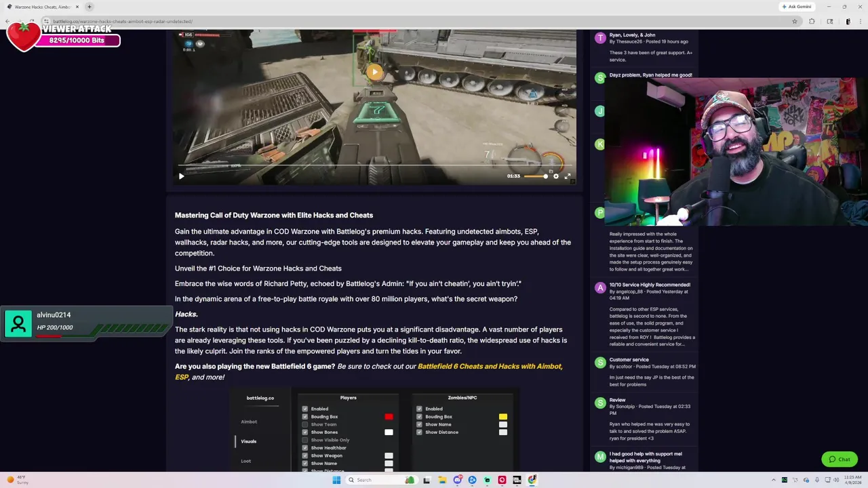Click the M avatar beside I had good help review
Image resolution: width=868 pixels, height=488 pixels.
point(600,457)
